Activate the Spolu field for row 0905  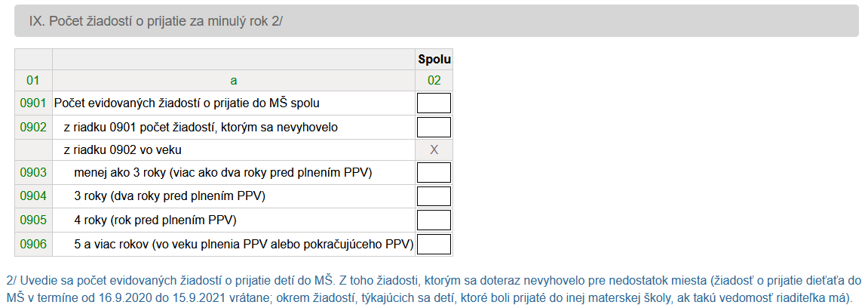(x=434, y=220)
